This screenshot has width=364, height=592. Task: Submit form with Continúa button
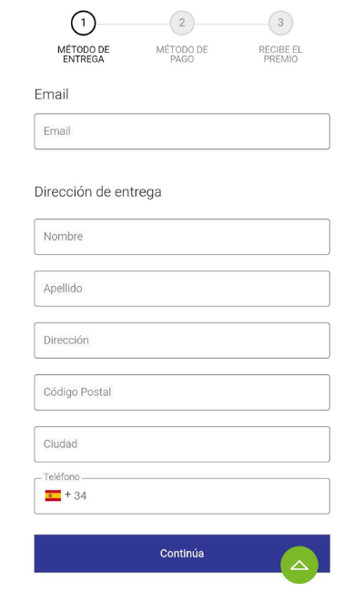pyautogui.click(x=182, y=554)
